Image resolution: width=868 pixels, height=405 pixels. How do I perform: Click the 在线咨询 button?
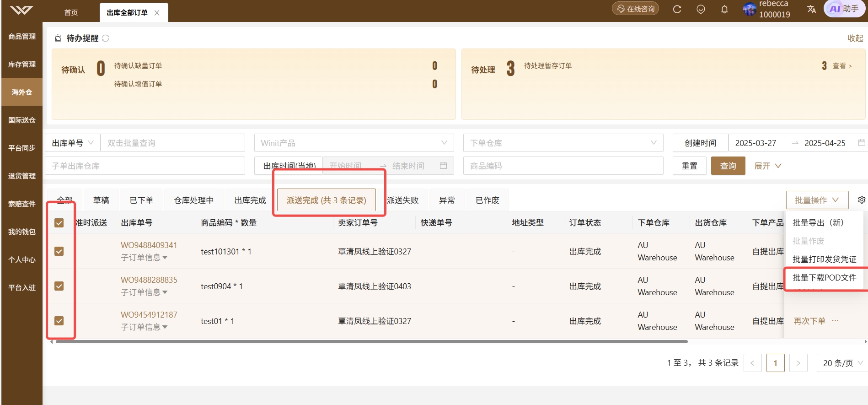(636, 9)
